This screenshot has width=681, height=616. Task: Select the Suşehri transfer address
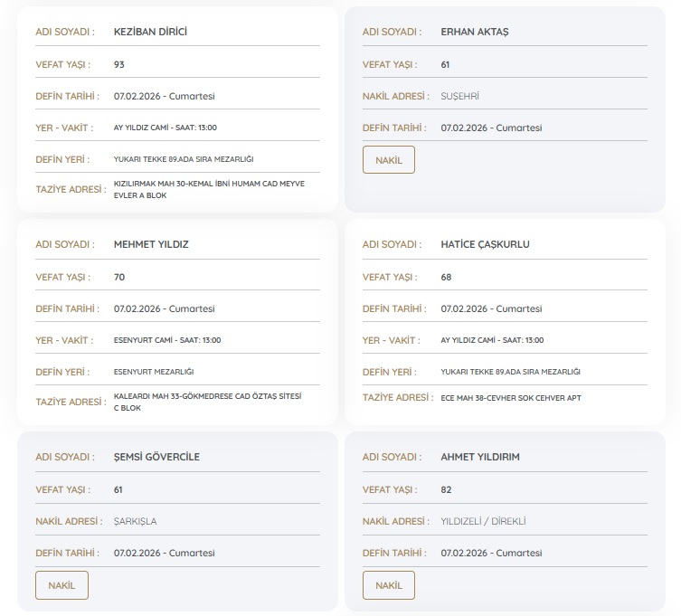coord(459,96)
